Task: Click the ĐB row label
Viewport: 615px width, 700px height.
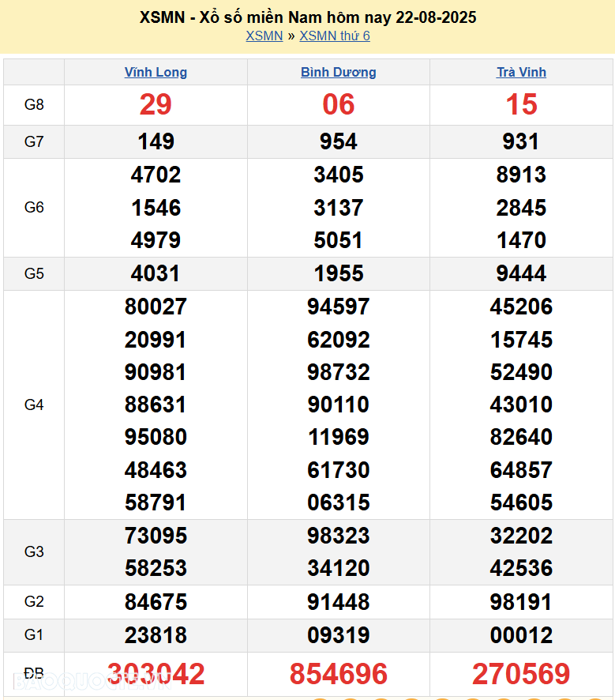Action: coord(34,674)
